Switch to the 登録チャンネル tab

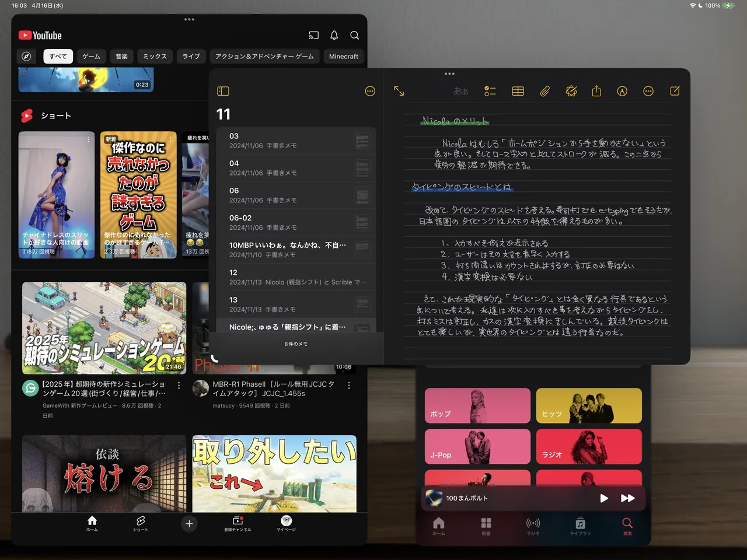tap(238, 523)
